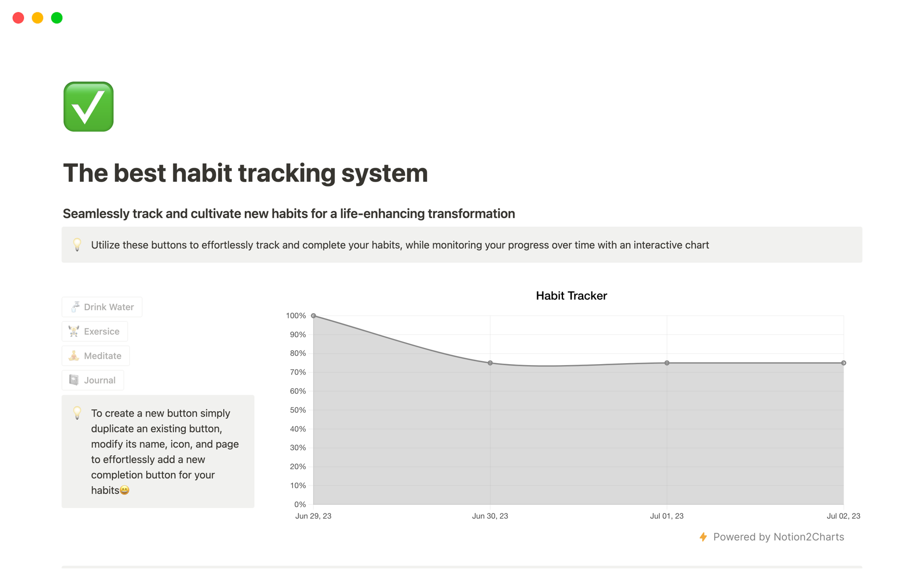The image size is (924, 578).
Task: Click the Habit Tracker chart title
Action: (x=571, y=296)
